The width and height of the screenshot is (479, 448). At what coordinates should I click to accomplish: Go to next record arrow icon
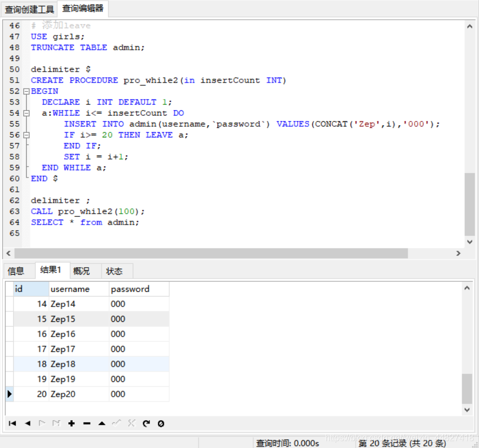42,423
